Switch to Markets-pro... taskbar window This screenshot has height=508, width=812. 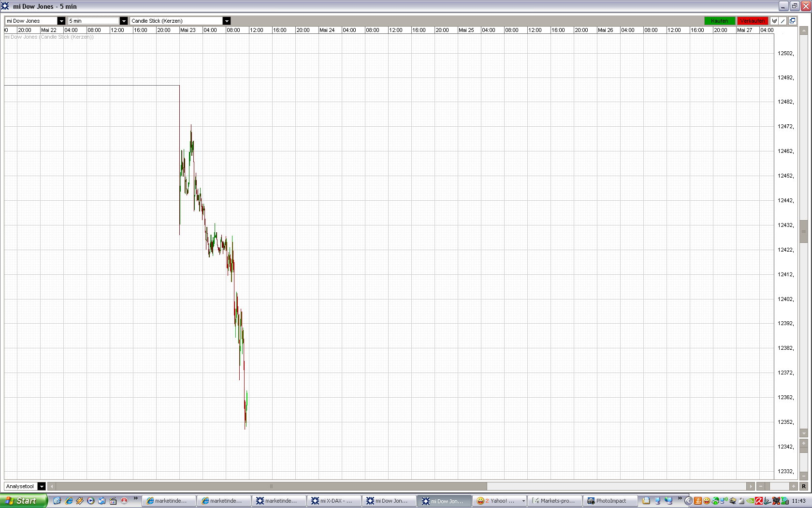[x=554, y=501]
